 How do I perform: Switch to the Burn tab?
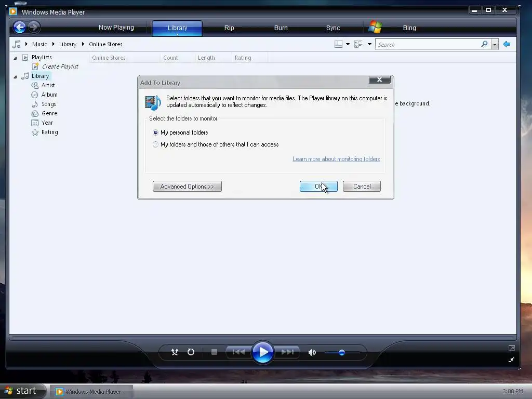281,28
